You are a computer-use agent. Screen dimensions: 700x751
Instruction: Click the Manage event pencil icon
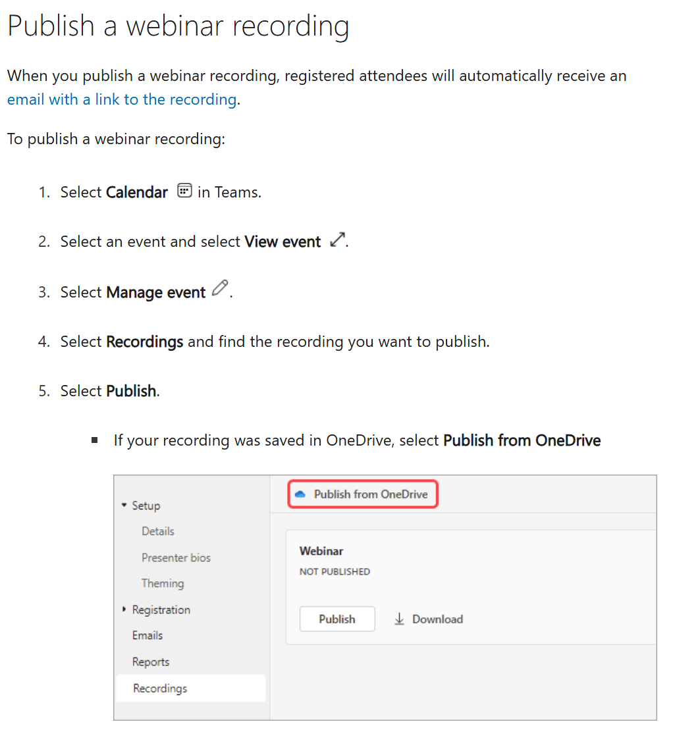[x=220, y=288]
